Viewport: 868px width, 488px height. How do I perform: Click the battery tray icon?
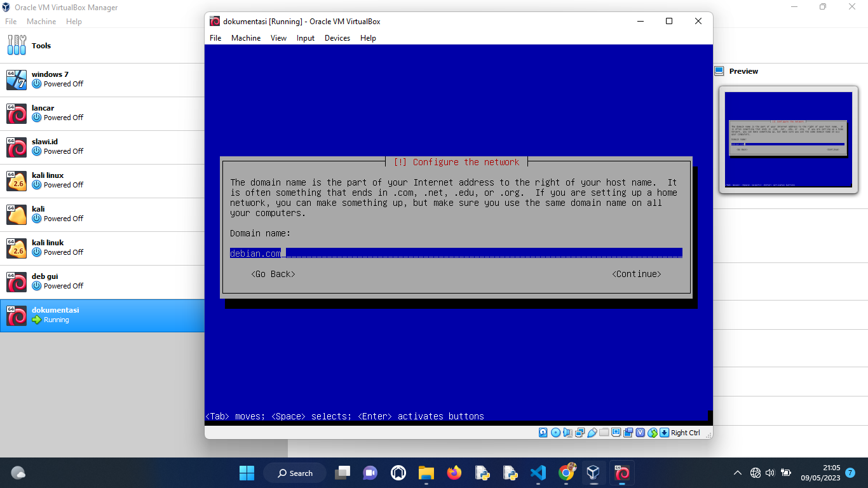(x=786, y=473)
